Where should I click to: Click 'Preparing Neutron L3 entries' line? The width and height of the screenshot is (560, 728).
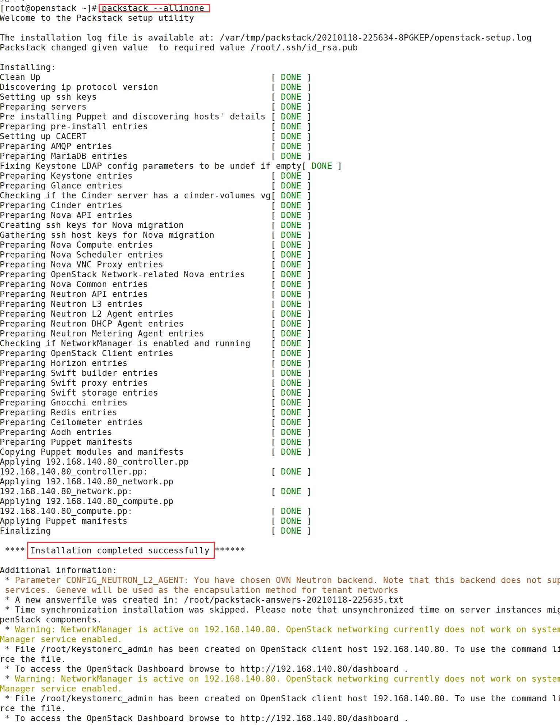click(x=71, y=304)
